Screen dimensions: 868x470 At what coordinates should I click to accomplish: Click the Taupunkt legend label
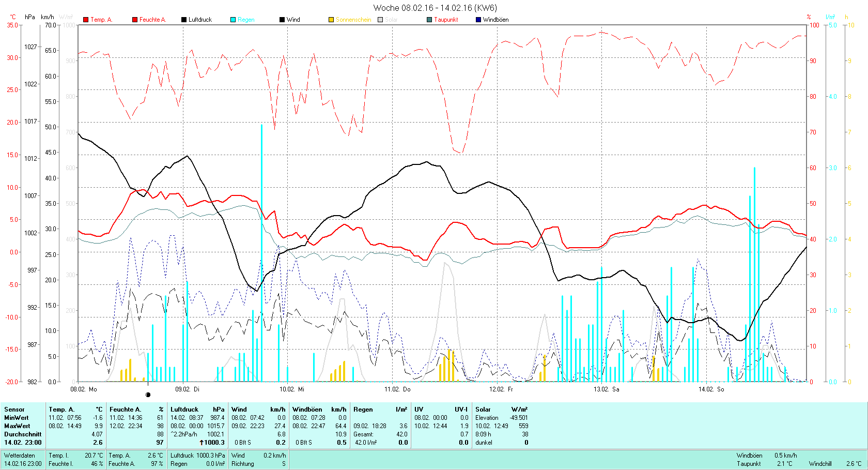(446, 20)
